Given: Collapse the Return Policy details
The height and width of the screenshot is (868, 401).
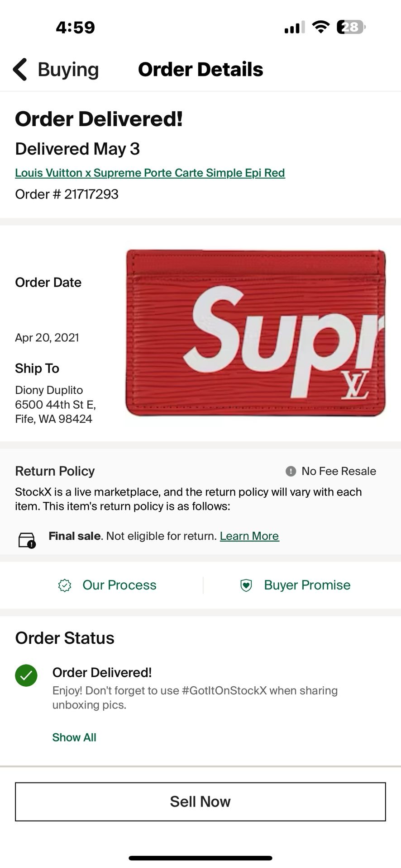Looking at the screenshot, I should [54, 471].
